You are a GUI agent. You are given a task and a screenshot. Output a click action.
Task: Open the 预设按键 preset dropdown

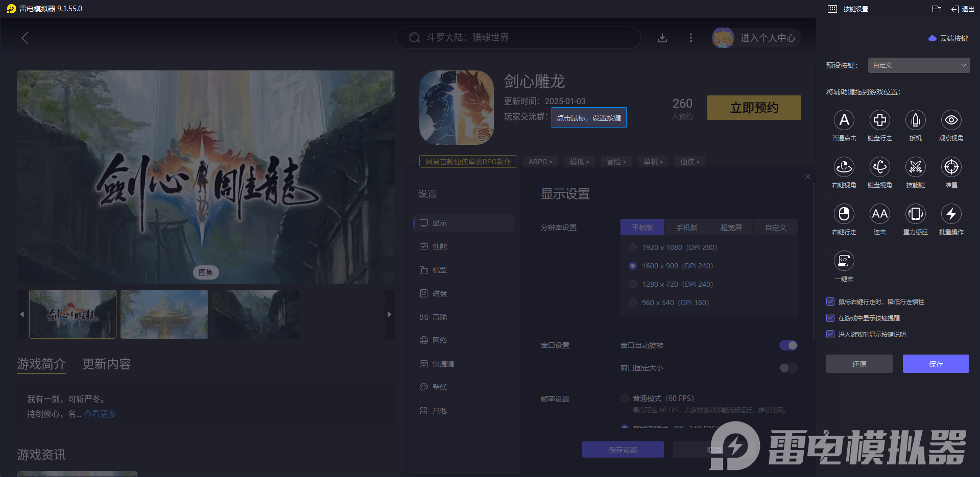pyautogui.click(x=918, y=65)
